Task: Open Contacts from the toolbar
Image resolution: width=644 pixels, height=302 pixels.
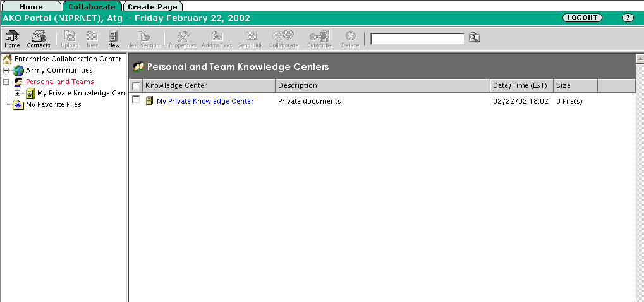Action: pos(39,38)
